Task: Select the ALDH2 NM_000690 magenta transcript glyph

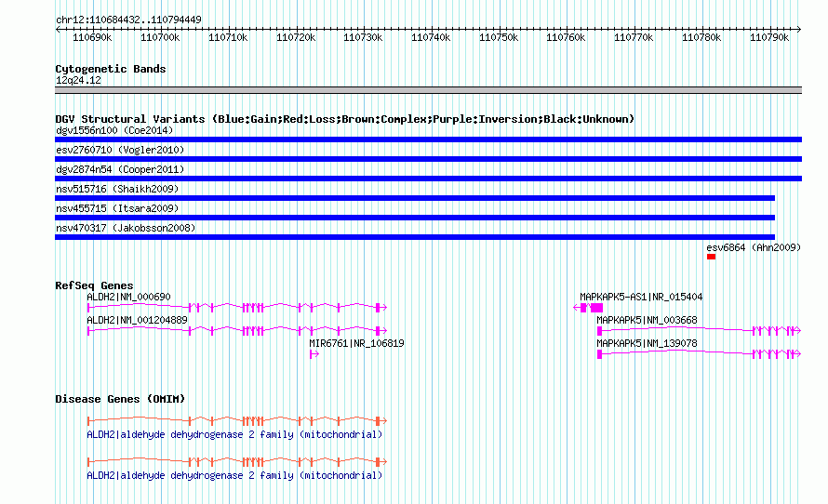Action: [x=237, y=308]
